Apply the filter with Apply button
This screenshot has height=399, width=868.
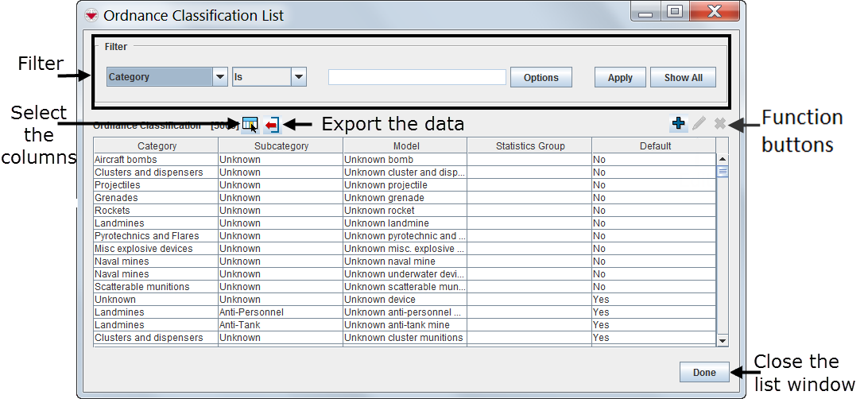pyautogui.click(x=619, y=78)
